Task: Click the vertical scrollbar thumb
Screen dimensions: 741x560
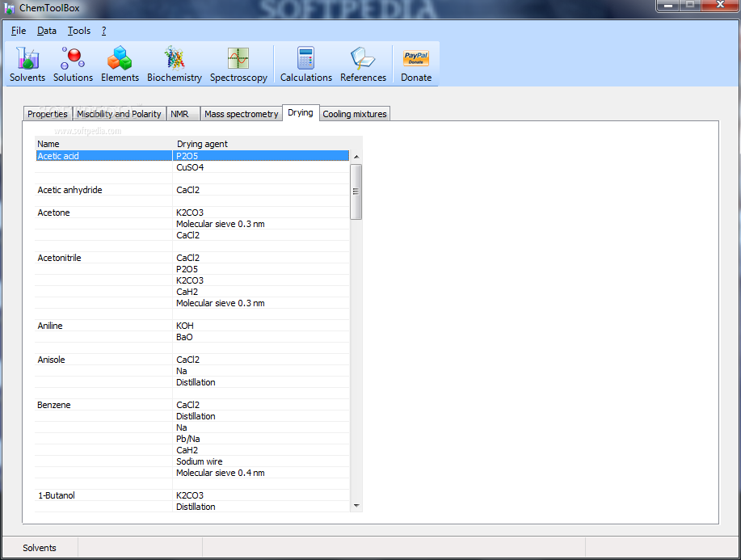Action: click(x=356, y=192)
